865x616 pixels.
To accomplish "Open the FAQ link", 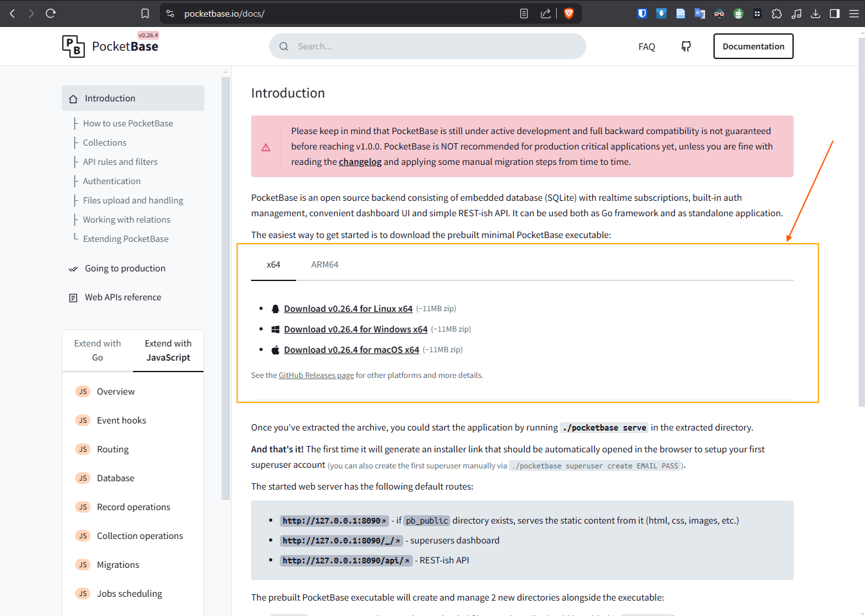I will click(647, 46).
